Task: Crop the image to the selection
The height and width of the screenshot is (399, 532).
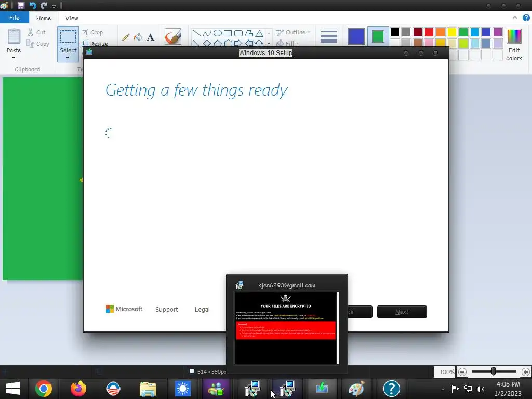Action: [92, 32]
